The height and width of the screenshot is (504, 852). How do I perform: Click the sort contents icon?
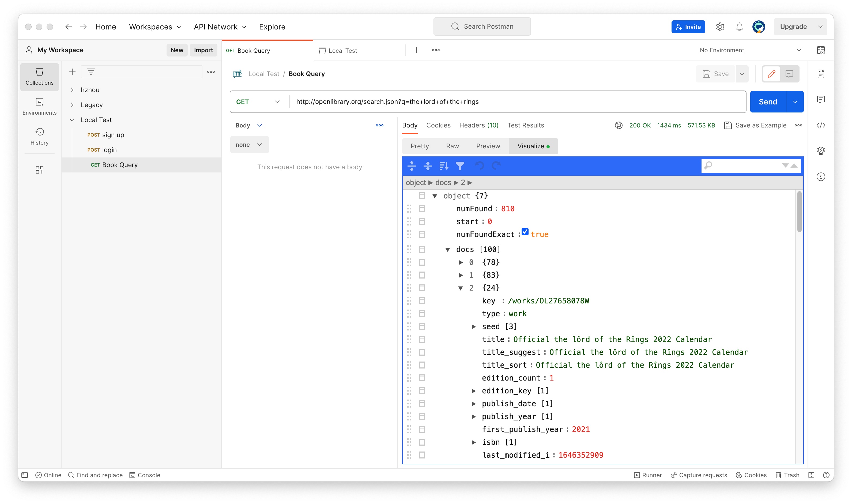tap(444, 166)
